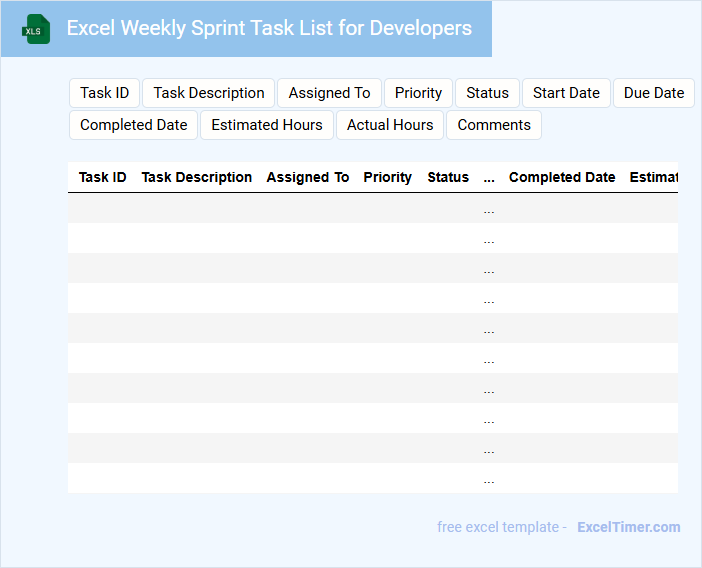Click the Status column header
Image resolution: width=702 pixels, height=568 pixels.
click(448, 177)
